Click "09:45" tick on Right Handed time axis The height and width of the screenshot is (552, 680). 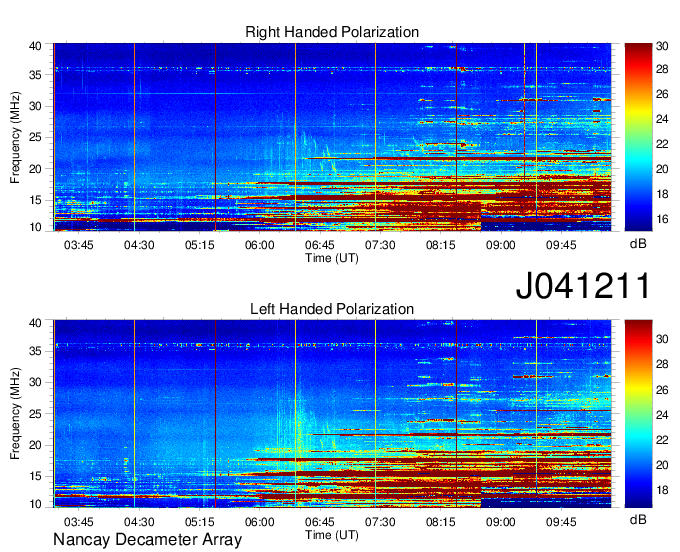click(561, 245)
